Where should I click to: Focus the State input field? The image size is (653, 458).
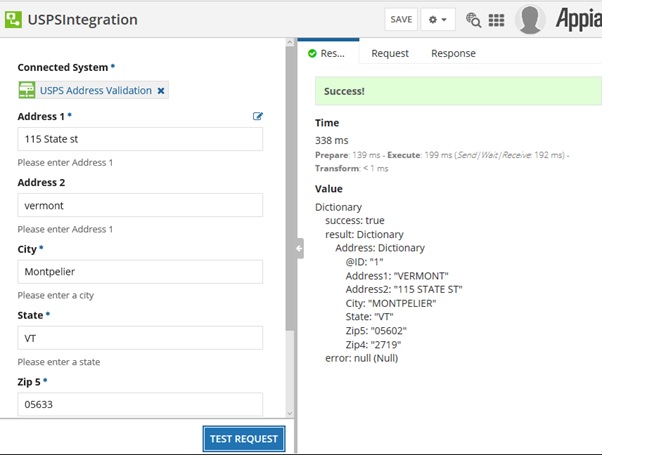pos(140,338)
